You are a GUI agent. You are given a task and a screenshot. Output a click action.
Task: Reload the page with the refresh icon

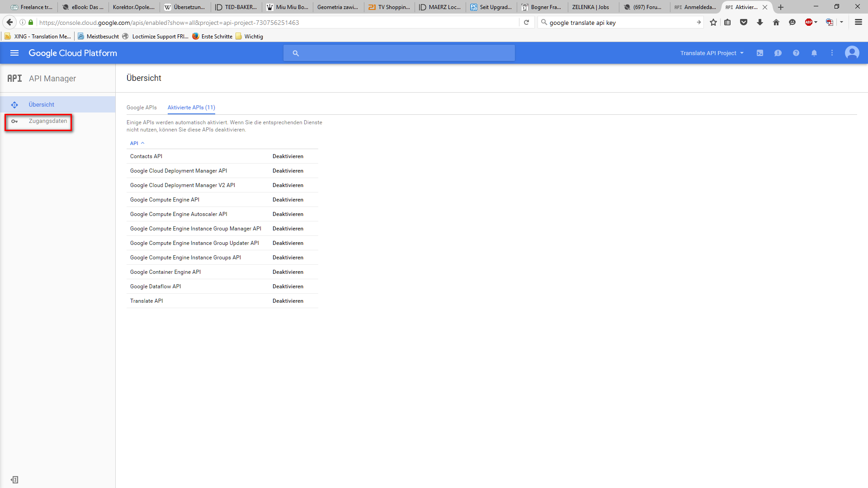(526, 22)
